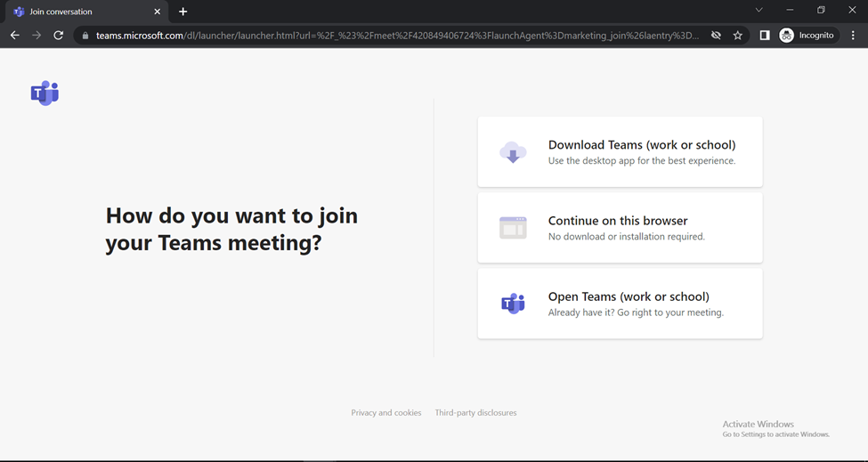The height and width of the screenshot is (462, 868).
Task: Click 'Already have it? Go right to your meeting.' text
Action: pyautogui.click(x=636, y=312)
